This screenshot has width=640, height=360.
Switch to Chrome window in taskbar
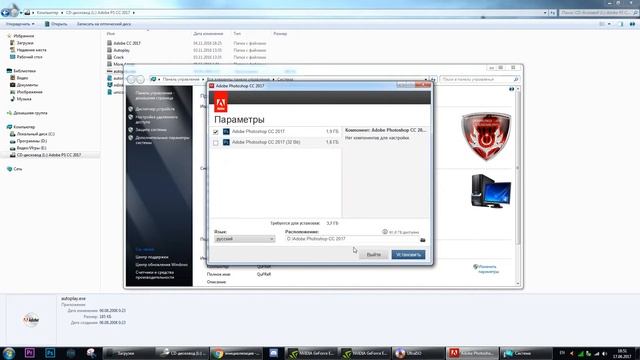[x=237, y=353]
